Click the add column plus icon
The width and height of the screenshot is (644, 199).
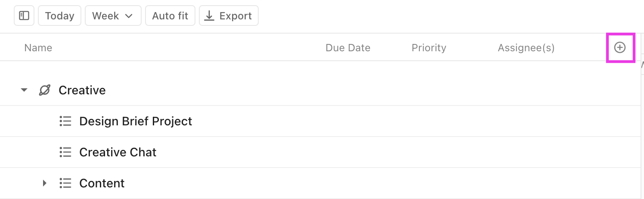pyautogui.click(x=619, y=48)
